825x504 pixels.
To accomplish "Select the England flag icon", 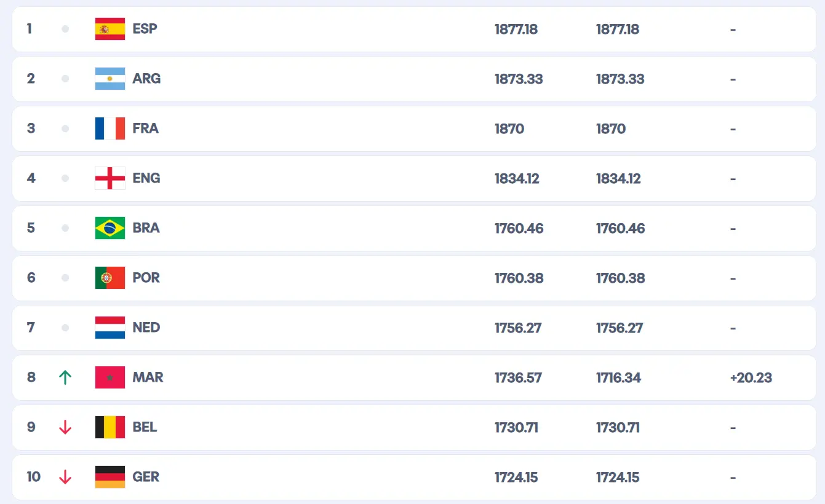I will click(110, 178).
